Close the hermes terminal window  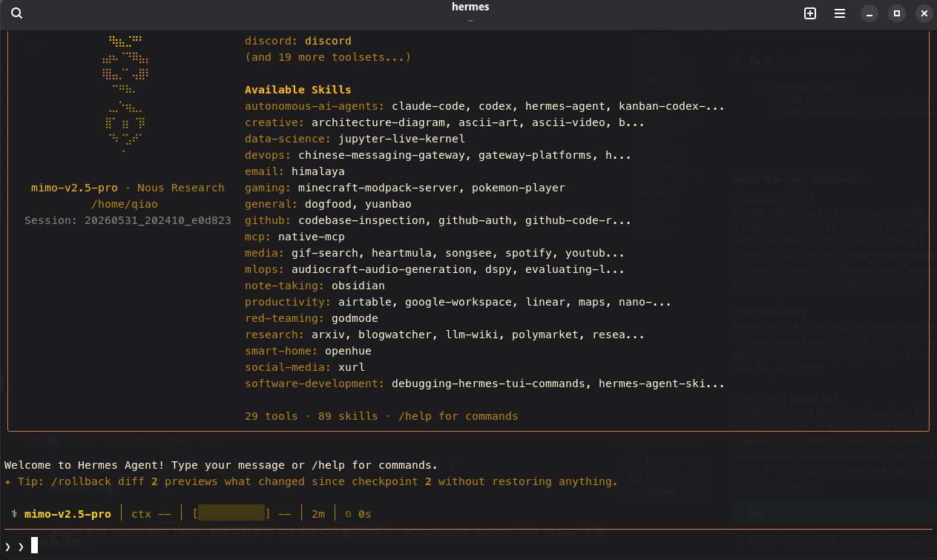tap(924, 13)
